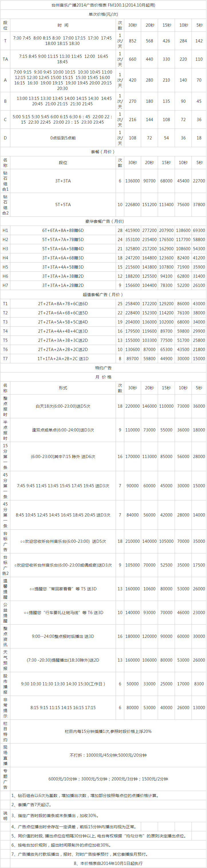Viewport: 207px width, 868px height.
Task: Select '(7:30 -20:30)提醒播出(18:30除外)送2D' cell
Action: 63,660
